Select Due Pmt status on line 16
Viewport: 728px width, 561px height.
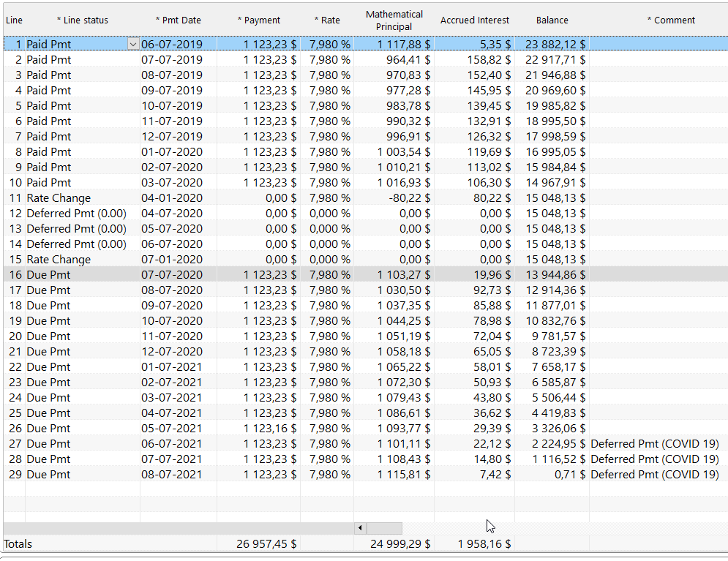48,275
